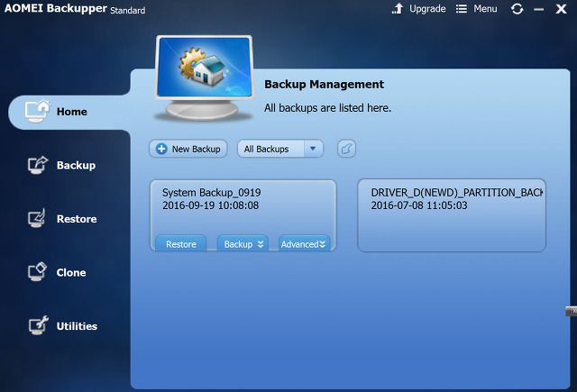Expand Advanced options for System Backup_0919
Image resolution: width=577 pixels, height=392 pixels.
tap(304, 244)
